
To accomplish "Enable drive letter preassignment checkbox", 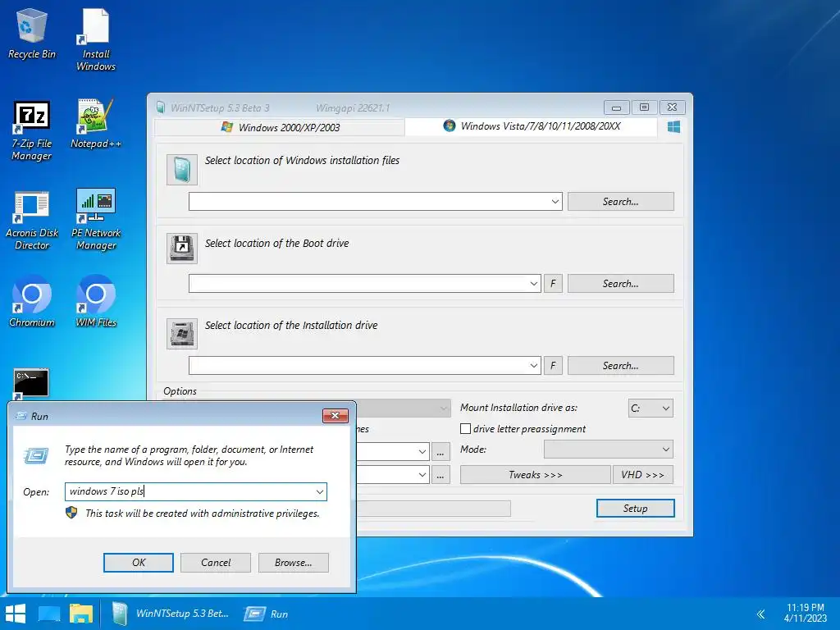I will (466, 428).
